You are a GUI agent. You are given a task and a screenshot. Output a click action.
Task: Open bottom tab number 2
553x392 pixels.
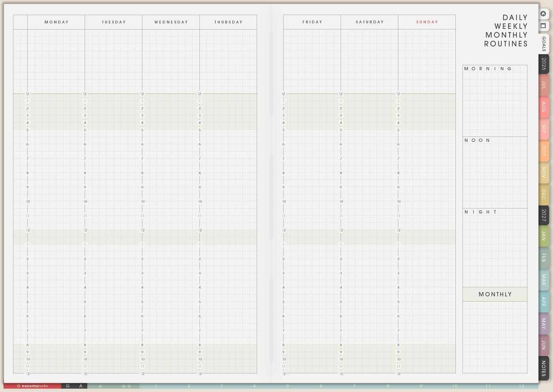(189, 386)
